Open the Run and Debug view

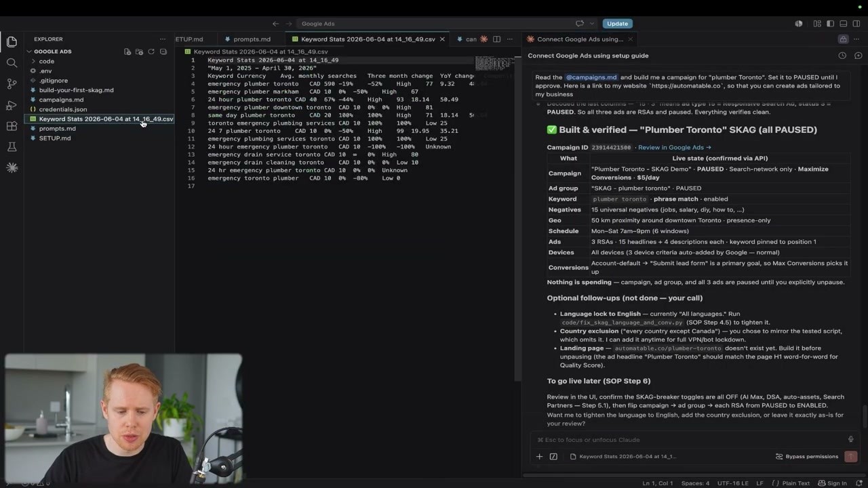pyautogui.click(x=12, y=105)
